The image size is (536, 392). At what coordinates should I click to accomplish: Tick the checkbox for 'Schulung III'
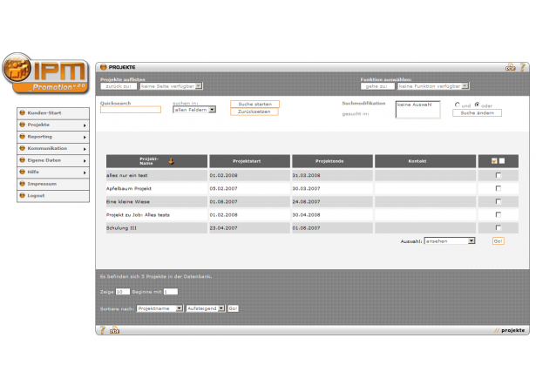498,227
